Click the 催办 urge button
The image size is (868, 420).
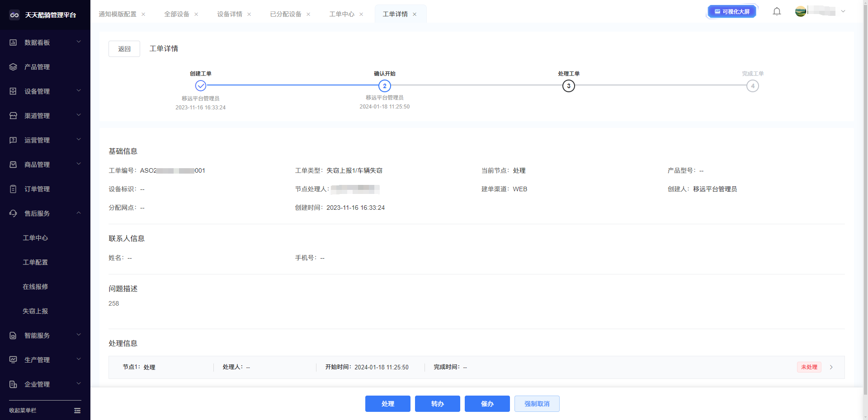[x=487, y=404]
